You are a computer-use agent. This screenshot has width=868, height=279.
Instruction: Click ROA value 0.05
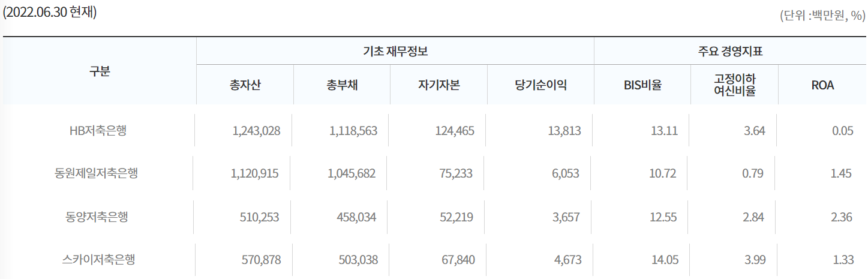click(x=842, y=130)
